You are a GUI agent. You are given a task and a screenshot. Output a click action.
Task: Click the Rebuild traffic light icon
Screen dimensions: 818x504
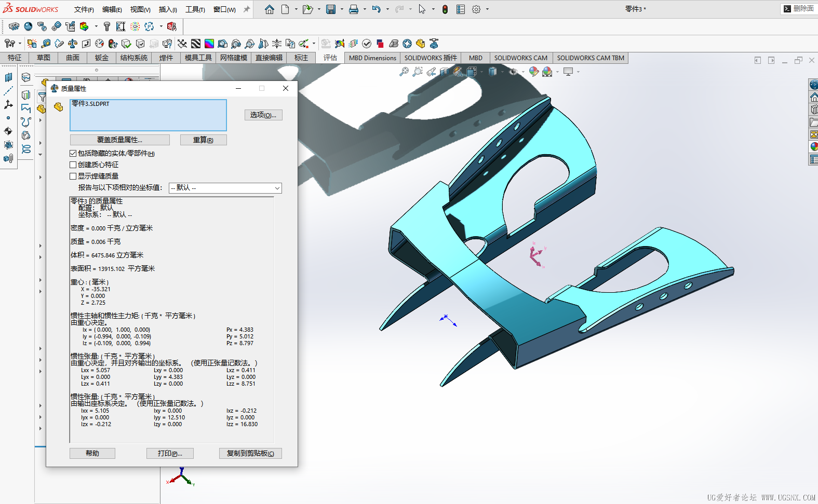(445, 9)
